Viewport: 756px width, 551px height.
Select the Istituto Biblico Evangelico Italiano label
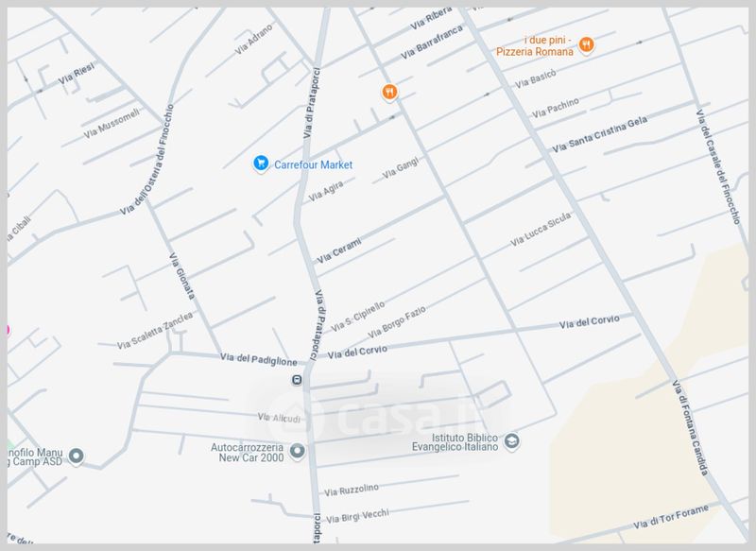pos(455,442)
